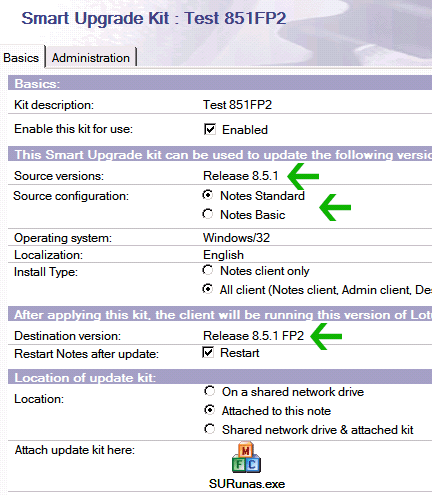
Task: Click the SURunas.exe file name label
Action: coord(247,484)
